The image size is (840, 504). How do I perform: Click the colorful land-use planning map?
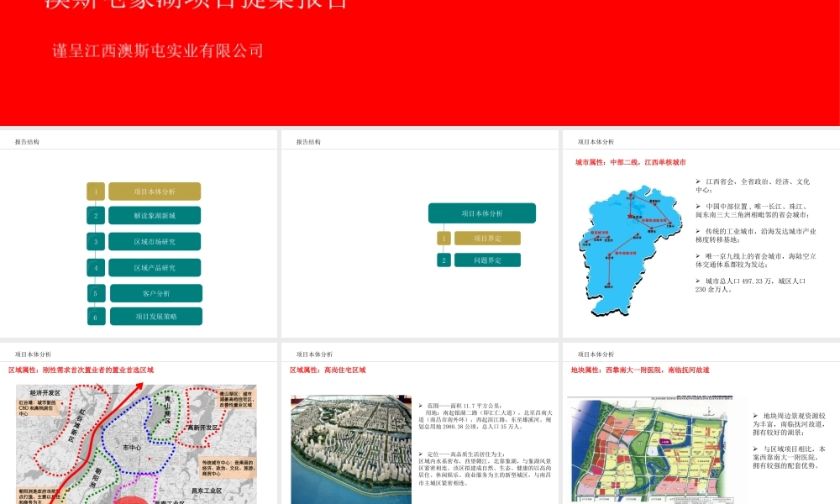649,449
